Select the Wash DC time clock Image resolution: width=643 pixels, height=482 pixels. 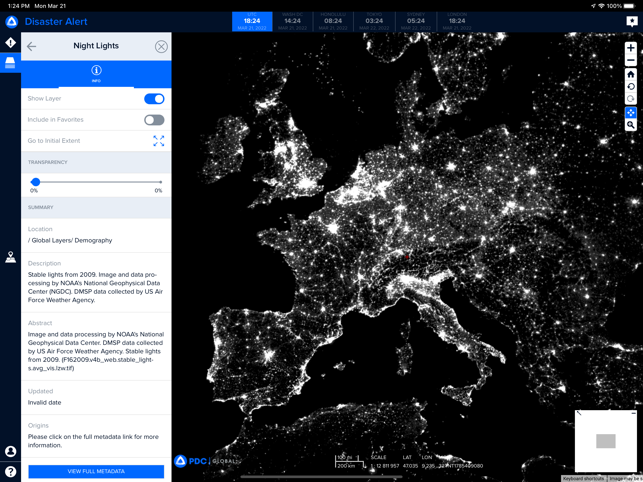[292, 21]
